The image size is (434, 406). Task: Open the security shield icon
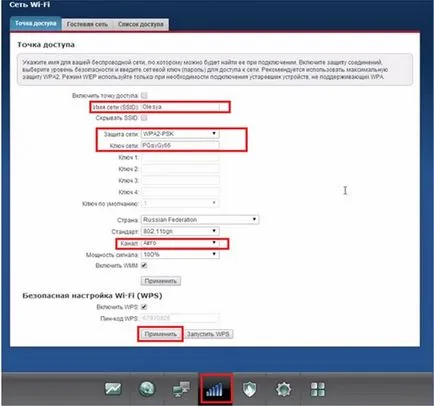point(249,389)
